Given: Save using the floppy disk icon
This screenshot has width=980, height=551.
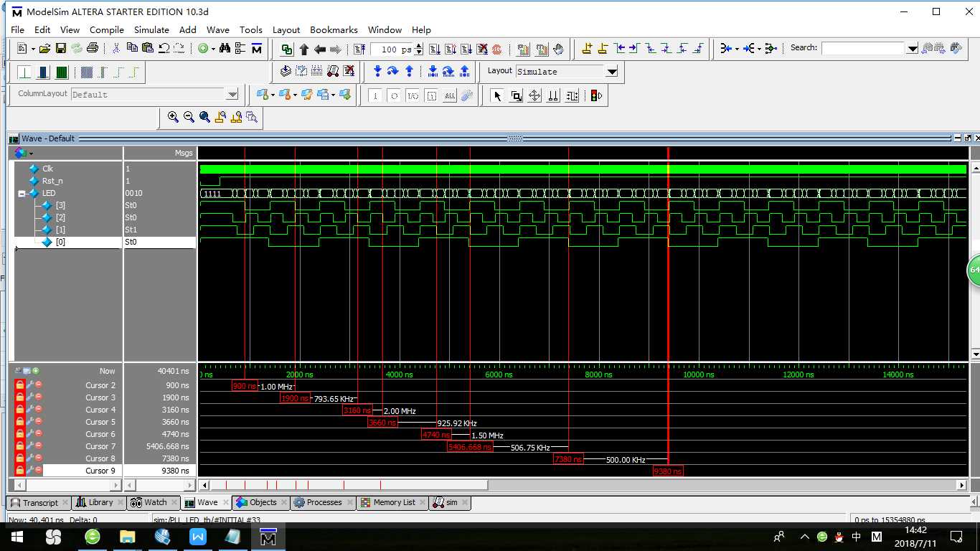Looking at the screenshot, I should 61,49.
